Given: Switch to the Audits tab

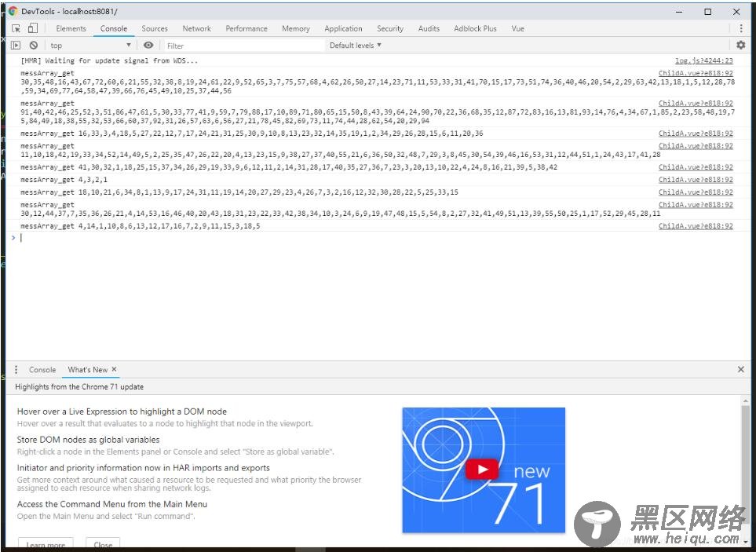Looking at the screenshot, I should [429, 28].
